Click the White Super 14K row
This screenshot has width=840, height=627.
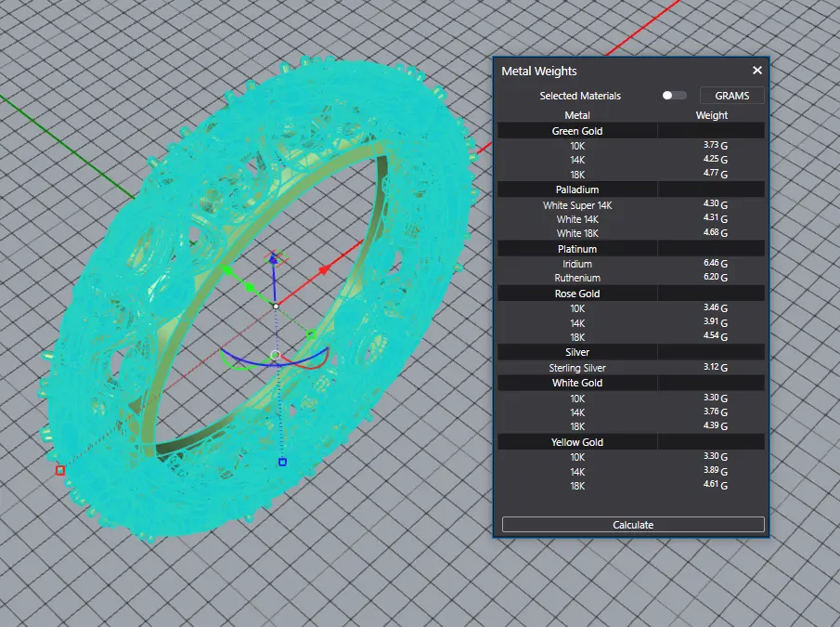pos(577,204)
